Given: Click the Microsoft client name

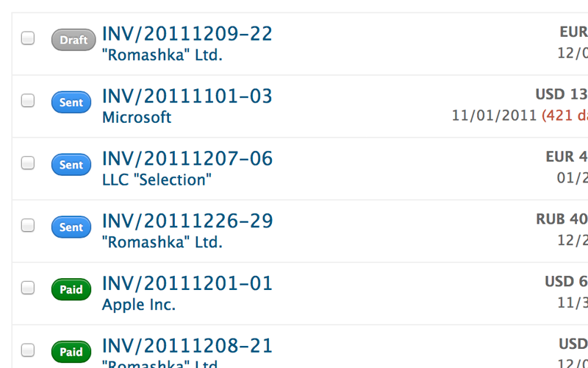Looking at the screenshot, I should (137, 118).
